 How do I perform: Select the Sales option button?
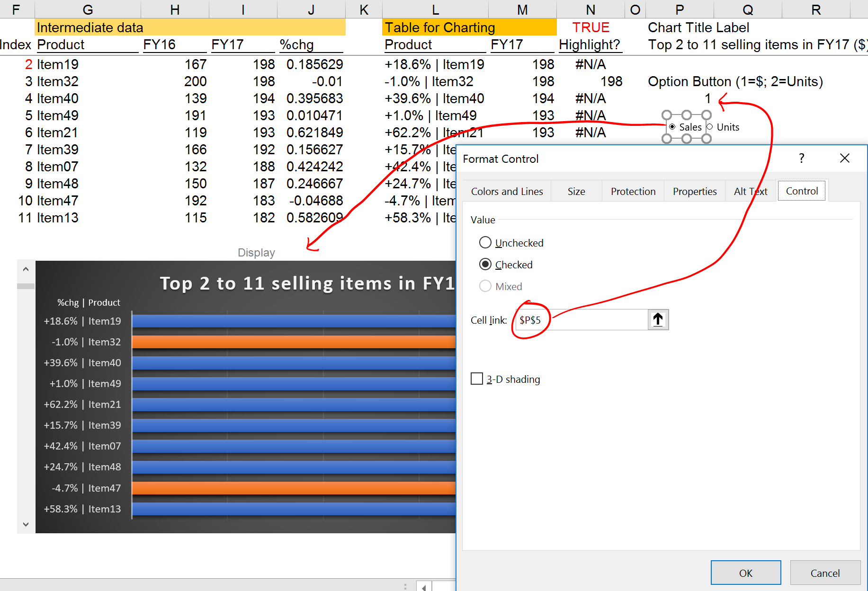672,127
